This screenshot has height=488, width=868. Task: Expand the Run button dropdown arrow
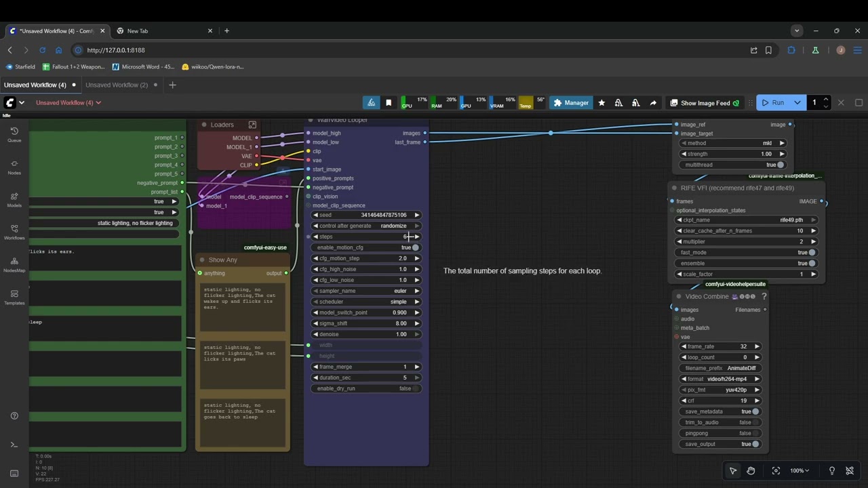point(797,103)
